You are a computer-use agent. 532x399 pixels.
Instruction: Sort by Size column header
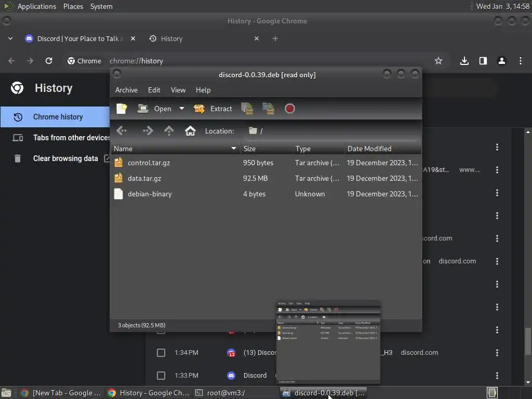[x=267, y=149]
